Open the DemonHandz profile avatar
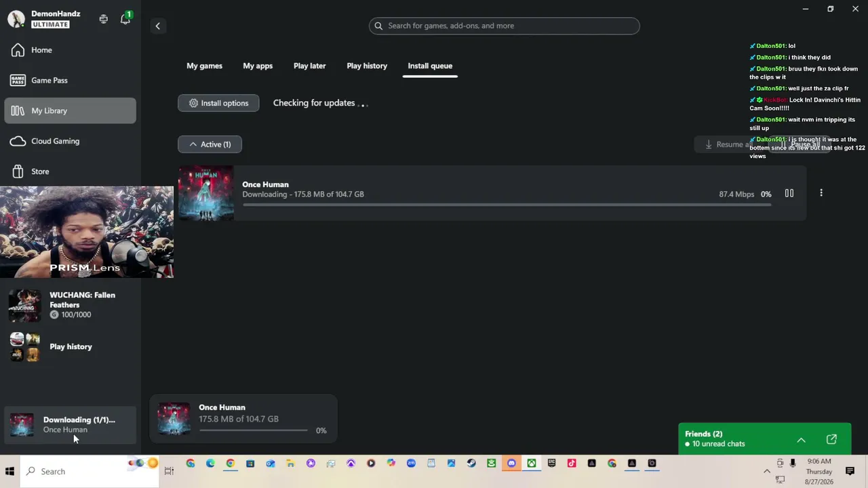This screenshot has width=868, height=488. click(x=16, y=19)
